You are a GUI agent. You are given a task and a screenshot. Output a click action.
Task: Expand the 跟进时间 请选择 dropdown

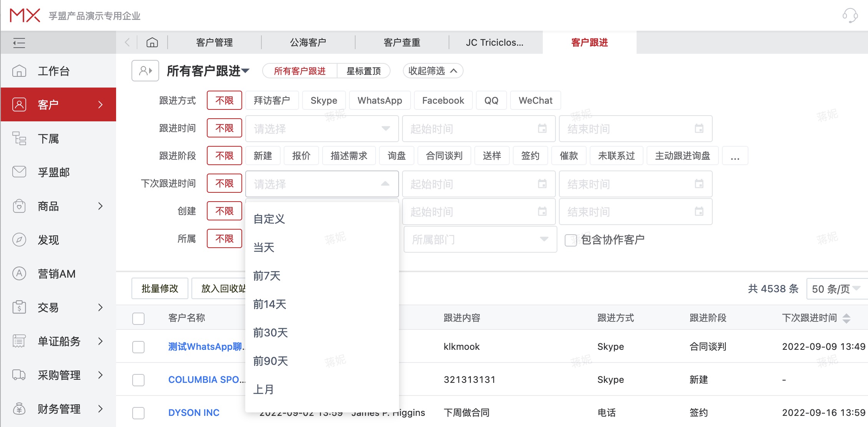coord(322,129)
